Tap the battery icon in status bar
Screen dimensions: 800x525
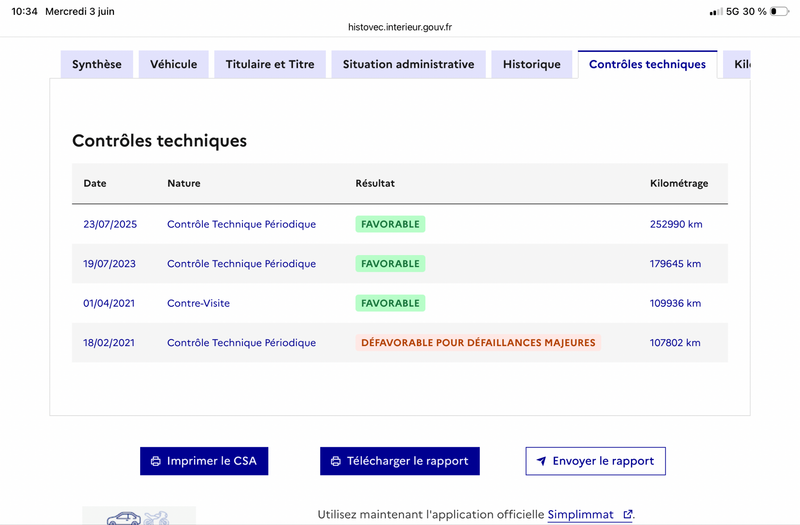pyautogui.click(x=780, y=11)
